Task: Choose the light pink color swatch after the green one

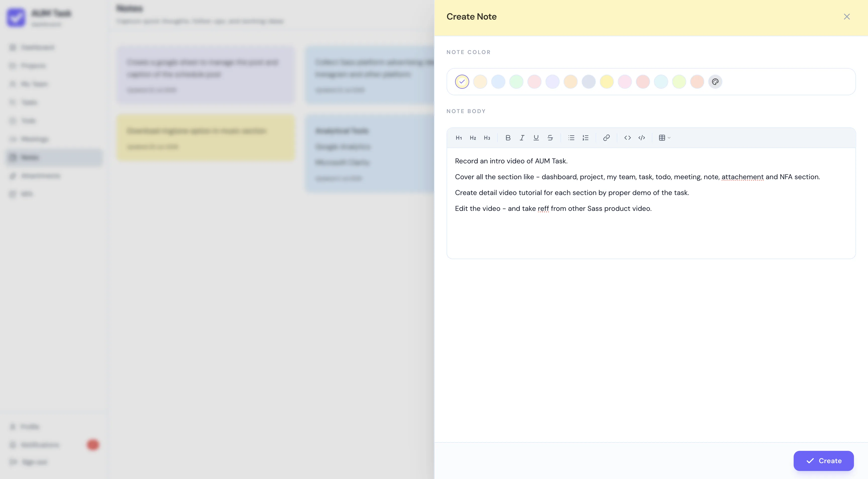Action: (x=534, y=82)
